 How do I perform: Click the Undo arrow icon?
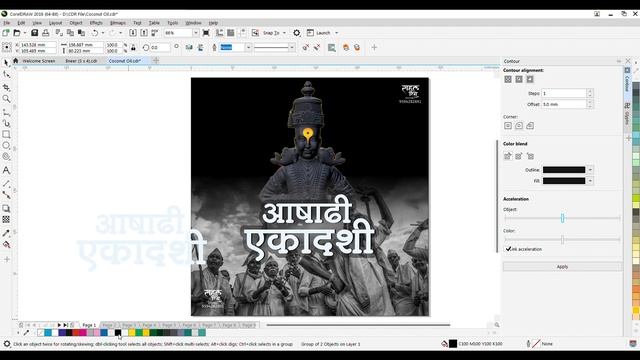point(95,33)
